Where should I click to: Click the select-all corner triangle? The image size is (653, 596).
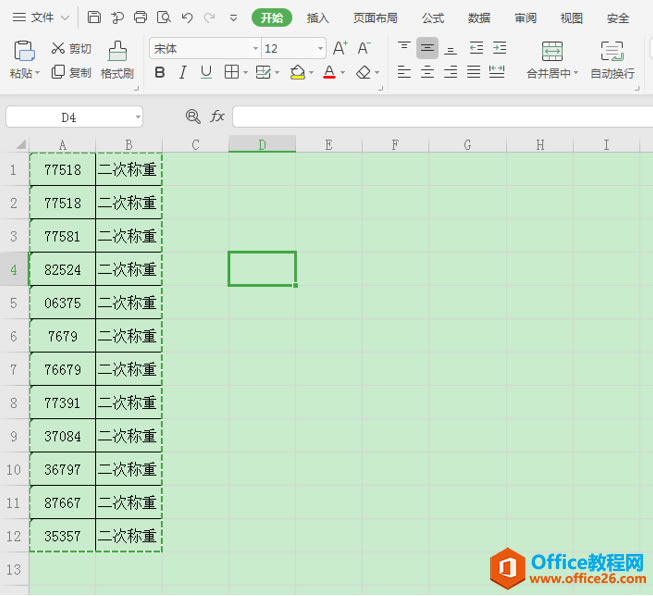tap(21, 145)
